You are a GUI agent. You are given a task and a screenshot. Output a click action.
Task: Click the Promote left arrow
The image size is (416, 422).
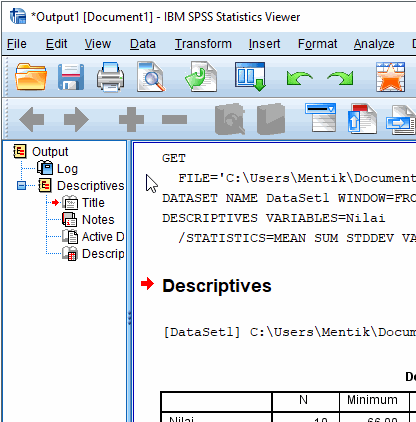click(32, 119)
